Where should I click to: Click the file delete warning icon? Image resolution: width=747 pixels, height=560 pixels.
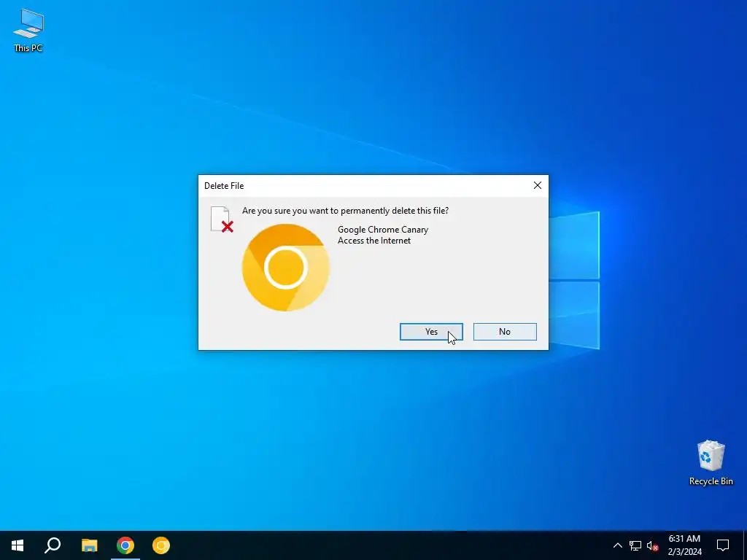(222, 219)
